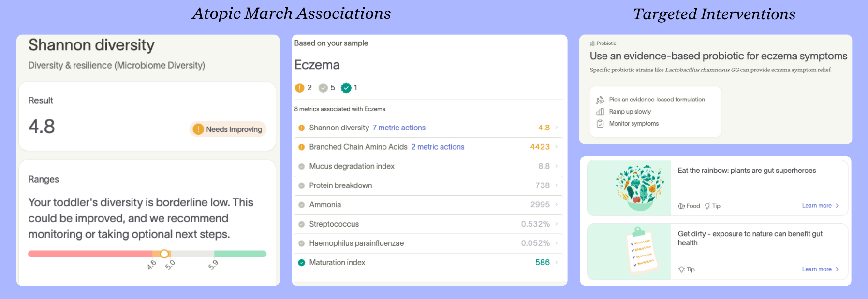Click the formulation hand icon beside 'Pick an evidence-based formulation'
This screenshot has height=299, width=868.
coord(601,100)
